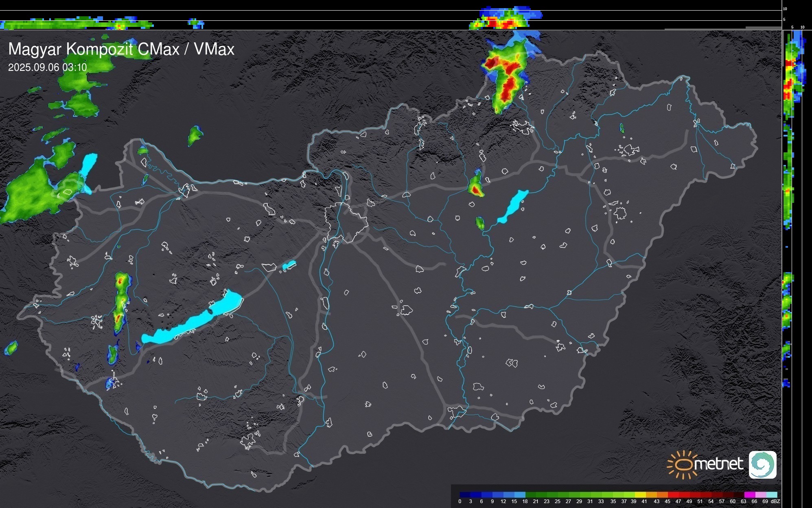Viewport: 812px width, 508px height.
Task: Click the Magyar Kompozit CMax / VMax title
Action: 121,49
